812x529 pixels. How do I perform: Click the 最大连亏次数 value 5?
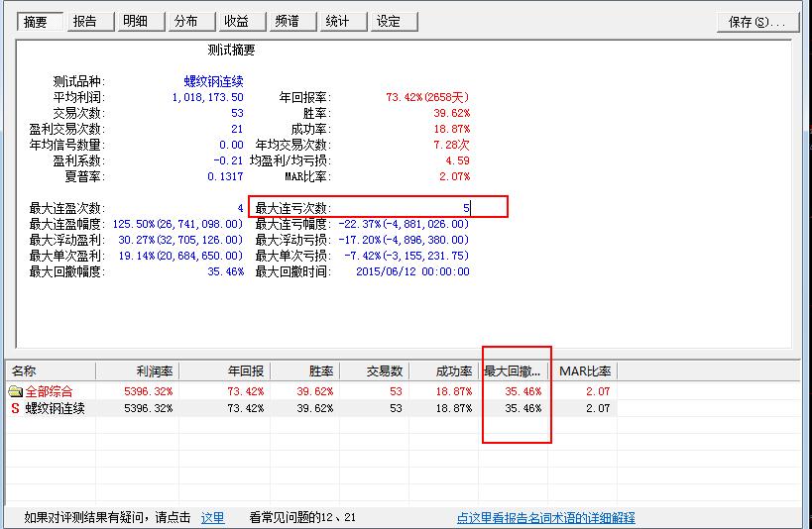(x=466, y=208)
